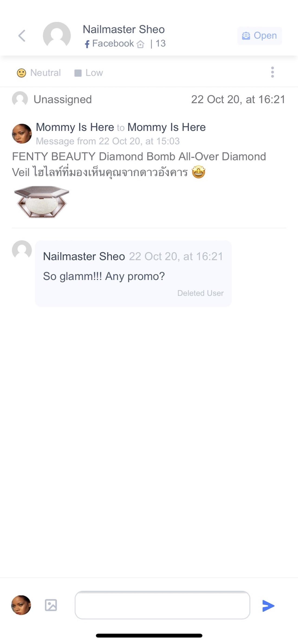This screenshot has height=644, width=298.
Task: Click the So glamm!!! Any promo? comment
Action: pos(104,276)
